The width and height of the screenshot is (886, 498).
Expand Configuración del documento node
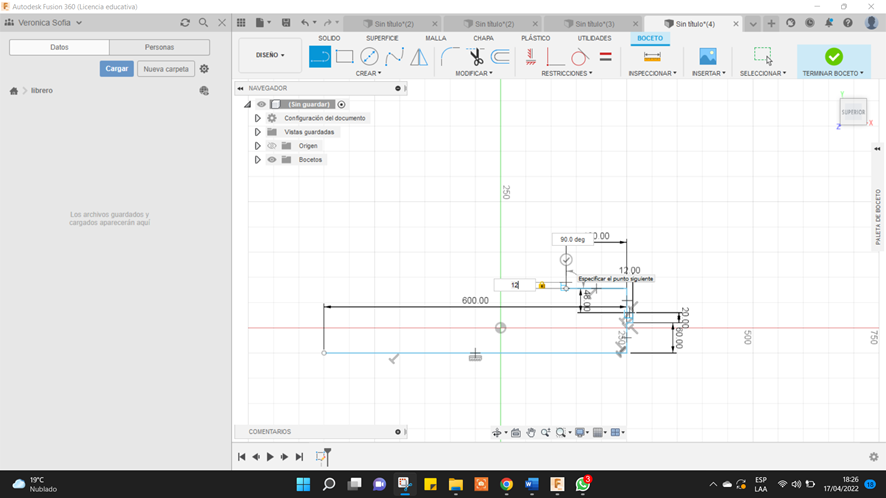(x=258, y=118)
